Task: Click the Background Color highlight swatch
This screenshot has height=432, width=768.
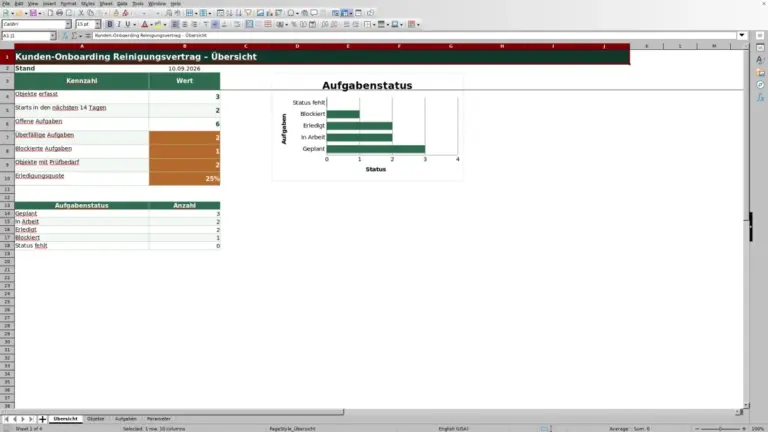Action: click(x=158, y=24)
